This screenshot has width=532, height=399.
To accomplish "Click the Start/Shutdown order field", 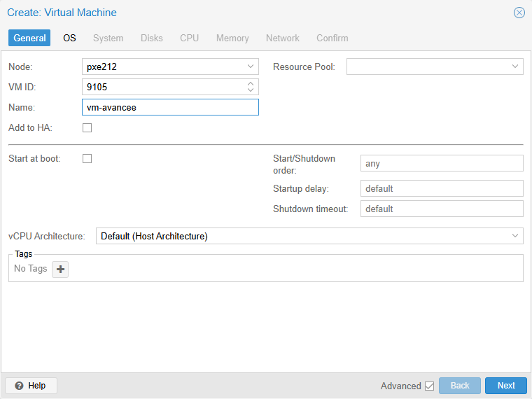I will [442, 163].
